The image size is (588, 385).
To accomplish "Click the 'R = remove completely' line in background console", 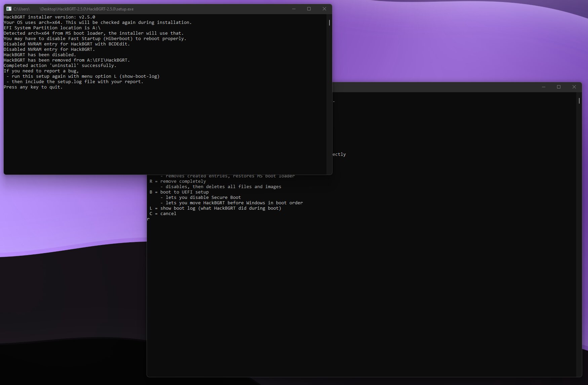I will [178, 181].
